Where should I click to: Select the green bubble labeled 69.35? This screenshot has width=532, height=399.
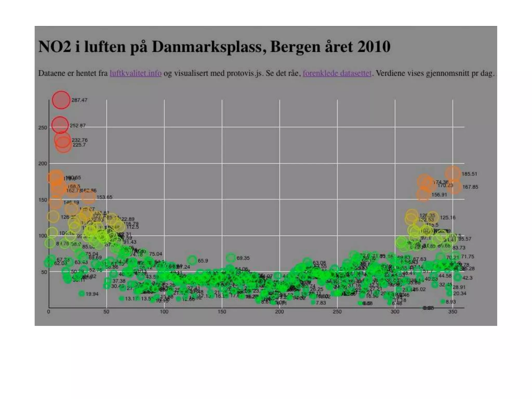pos(231,258)
